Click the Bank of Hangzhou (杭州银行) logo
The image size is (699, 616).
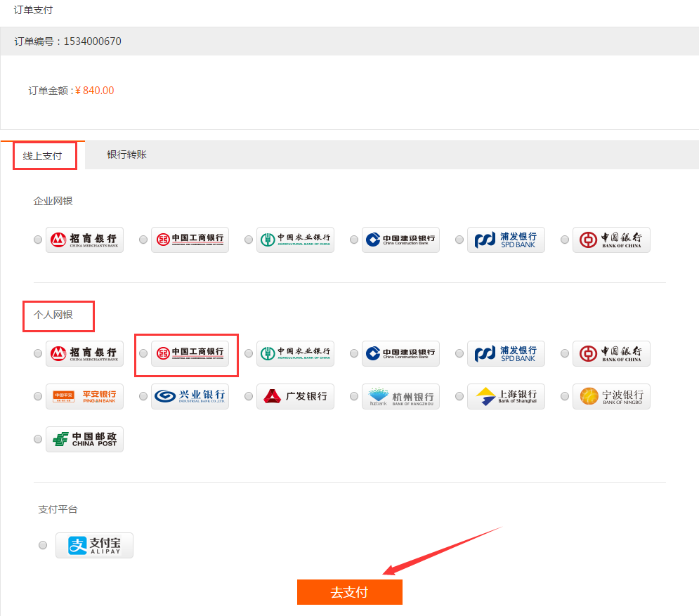point(400,396)
